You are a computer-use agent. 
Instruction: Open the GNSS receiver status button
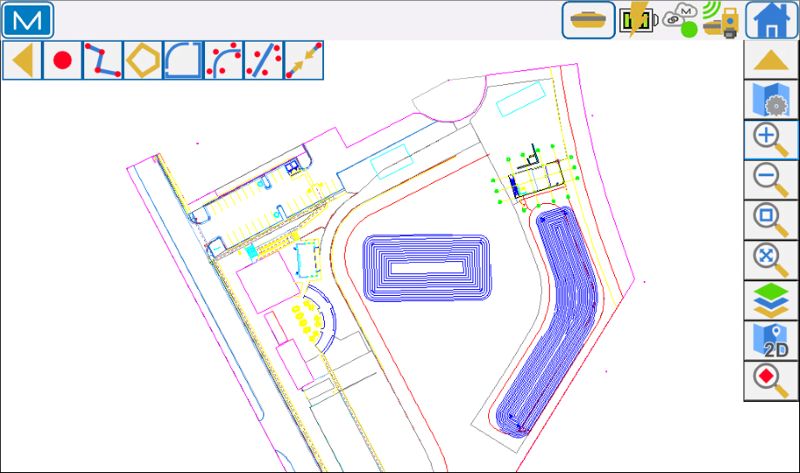pos(588,20)
